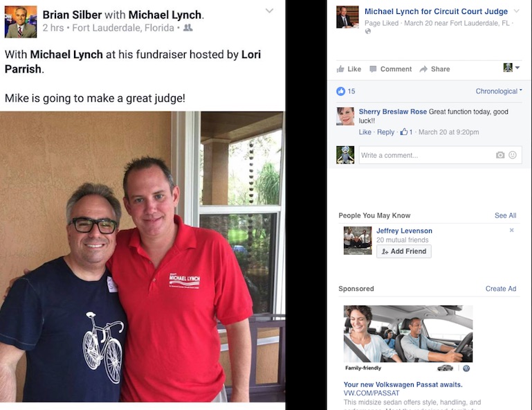The height and width of the screenshot is (410, 532).
Task: Click the Like thumbs-up icon on the post
Action: (340, 69)
